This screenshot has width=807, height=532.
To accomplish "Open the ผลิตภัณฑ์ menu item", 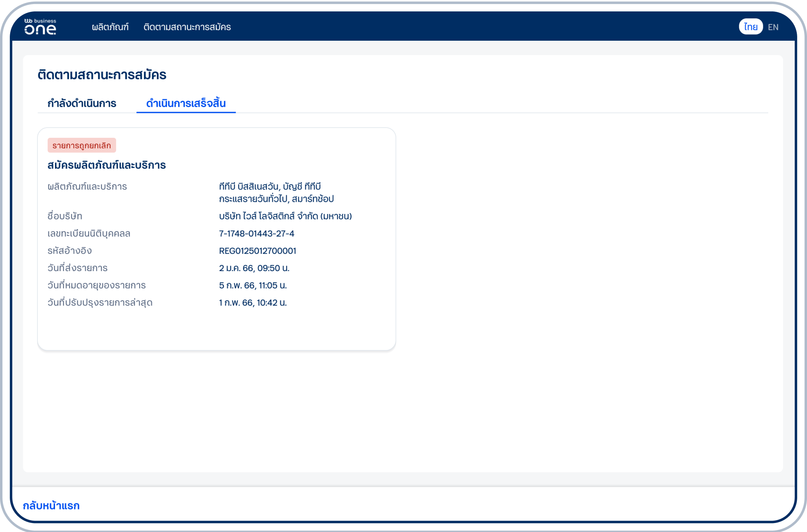I will pyautogui.click(x=110, y=27).
